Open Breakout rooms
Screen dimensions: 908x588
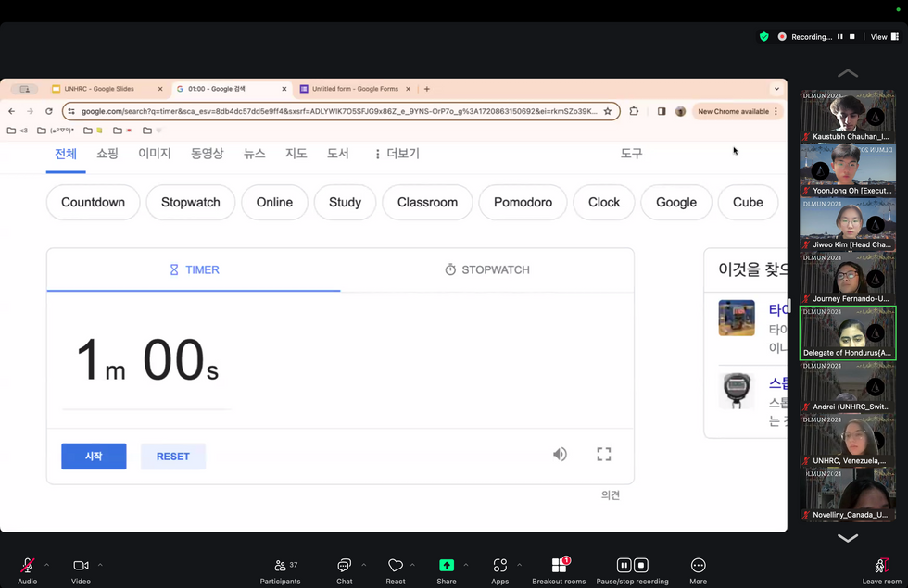pyautogui.click(x=559, y=570)
